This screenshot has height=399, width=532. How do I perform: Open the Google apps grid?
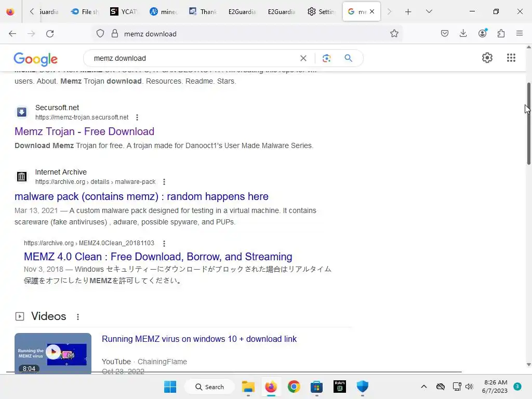pyautogui.click(x=511, y=58)
